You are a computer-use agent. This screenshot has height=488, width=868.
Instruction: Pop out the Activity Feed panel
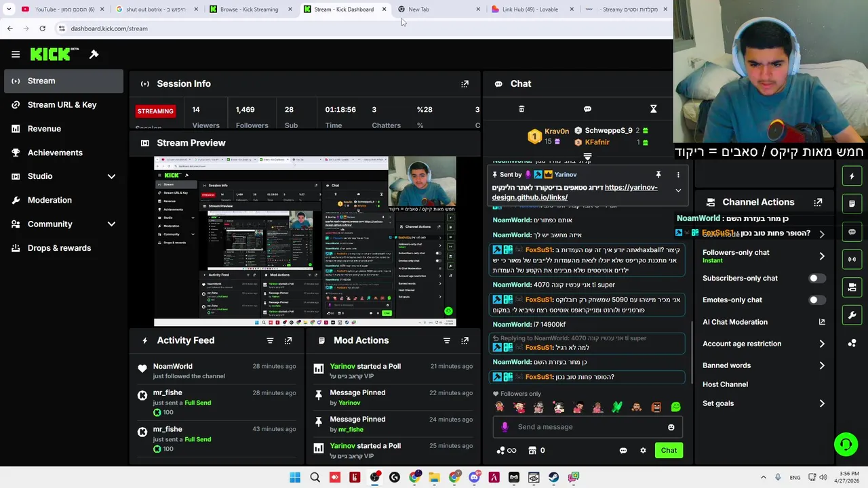point(288,340)
